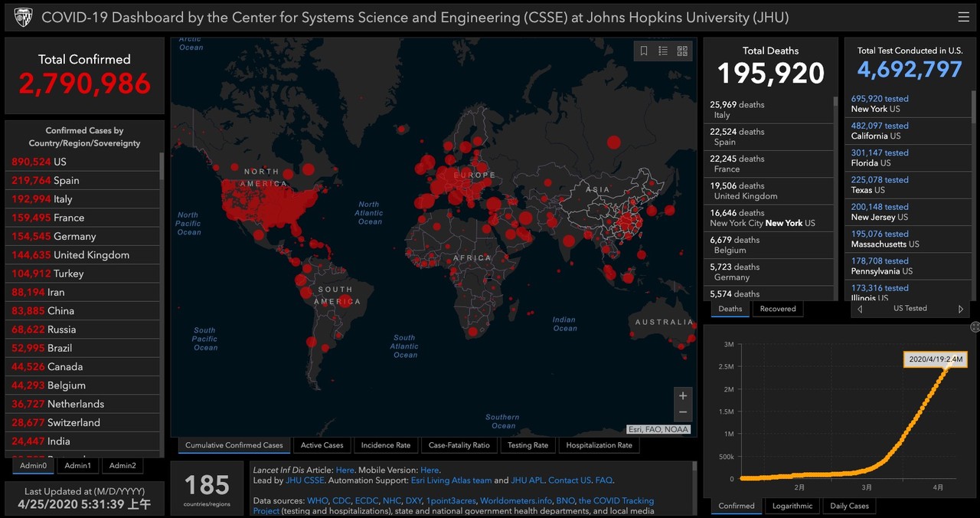
Task: Go to the previous US Tested panel arrow
Action: tap(860, 309)
